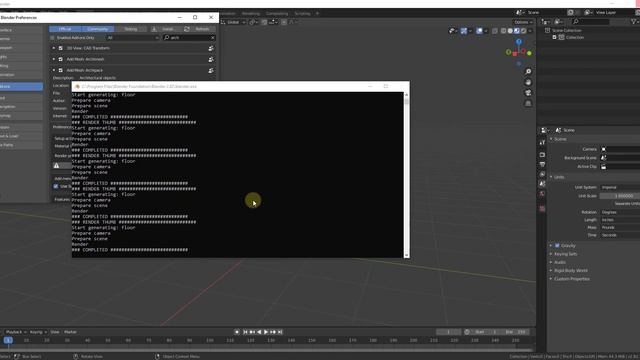Disable the 3D View CAD Transform add-on

tap(61, 48)
